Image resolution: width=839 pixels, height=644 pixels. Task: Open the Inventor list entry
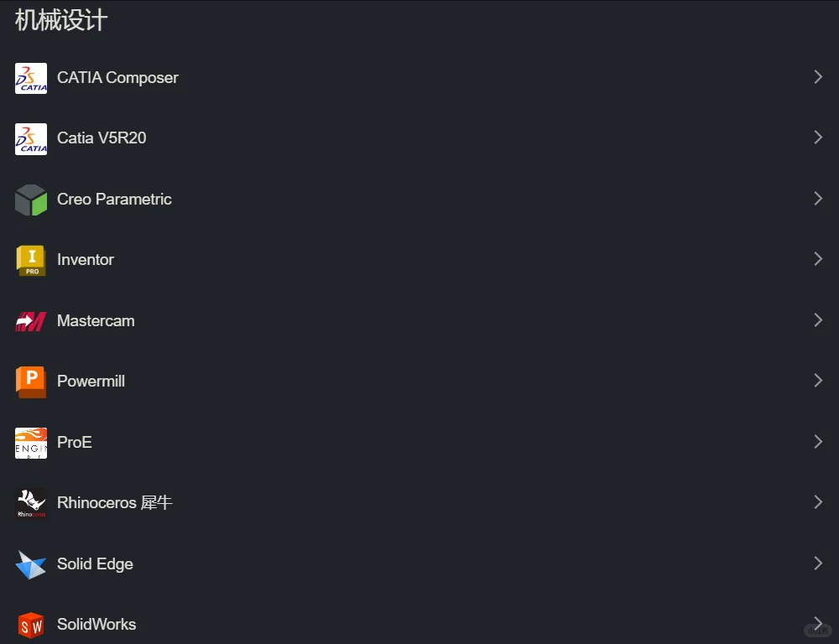tap(86, 260)
